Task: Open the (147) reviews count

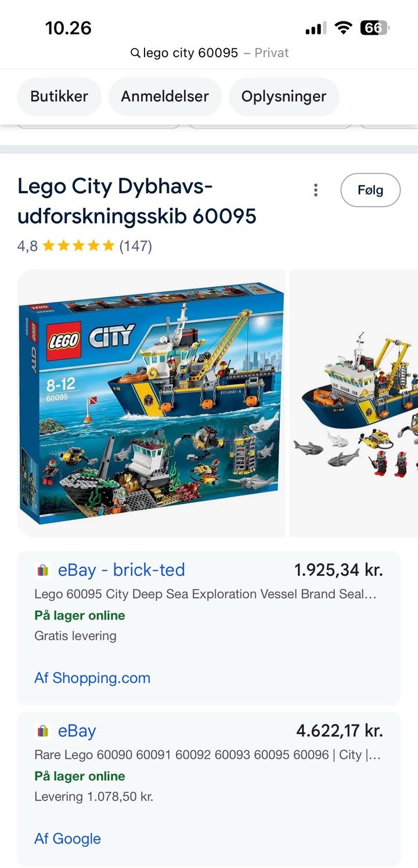Action: tap(135, 246)
